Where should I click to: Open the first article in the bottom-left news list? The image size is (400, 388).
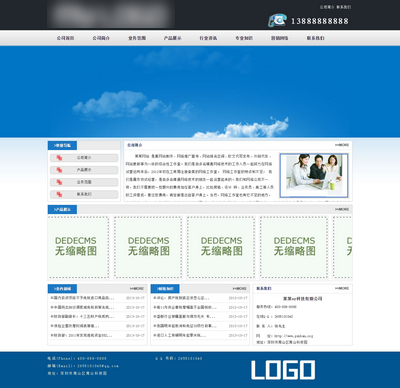click(82, 298)
